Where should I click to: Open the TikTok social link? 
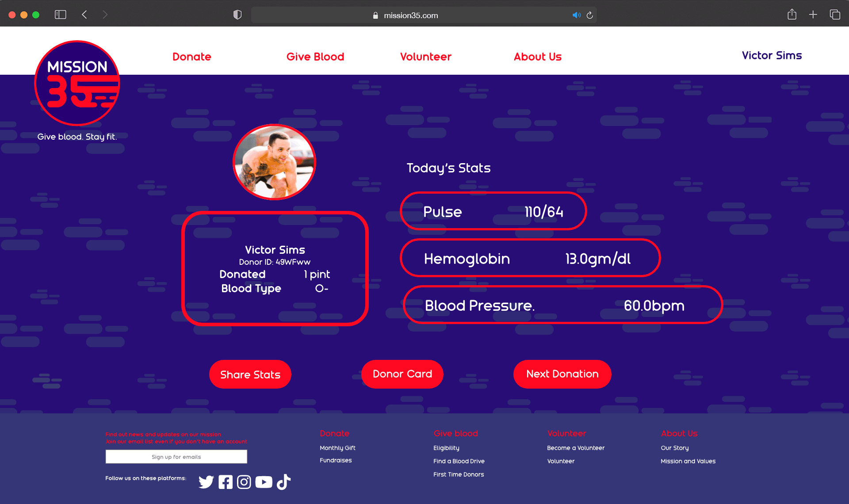(x=283, y=482)
